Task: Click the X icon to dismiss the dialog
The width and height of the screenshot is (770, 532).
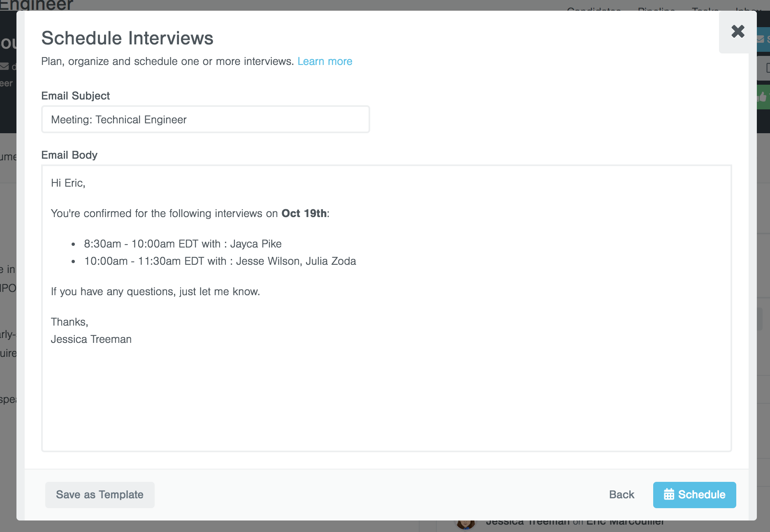Action: [738, 32]
